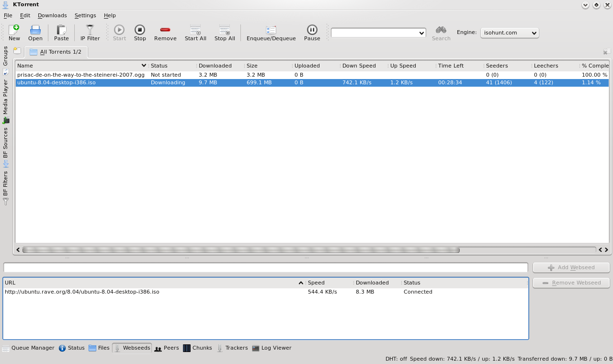Click the "Downloading" status cell
Image resolution: width=613 pixels, height=364 pixels.
click(168, 82)
